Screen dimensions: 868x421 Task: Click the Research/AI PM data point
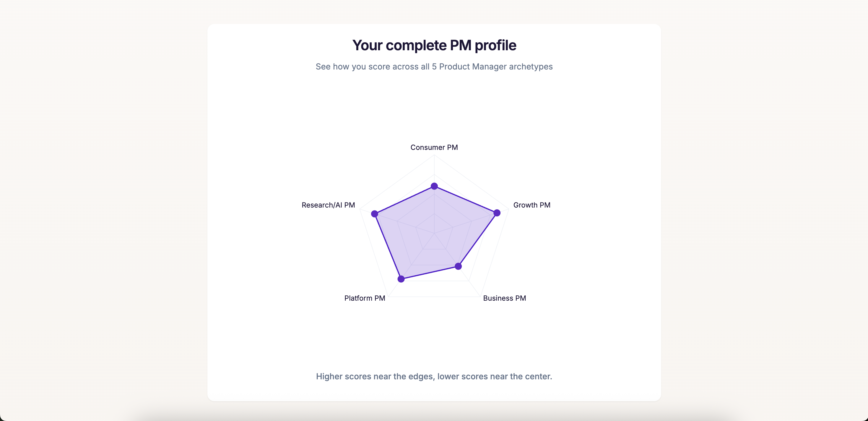pyautogui.click(x=374, y=214)
